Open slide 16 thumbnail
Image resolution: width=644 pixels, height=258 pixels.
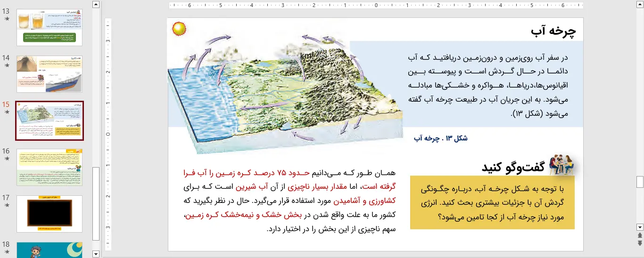click(50, 167)
